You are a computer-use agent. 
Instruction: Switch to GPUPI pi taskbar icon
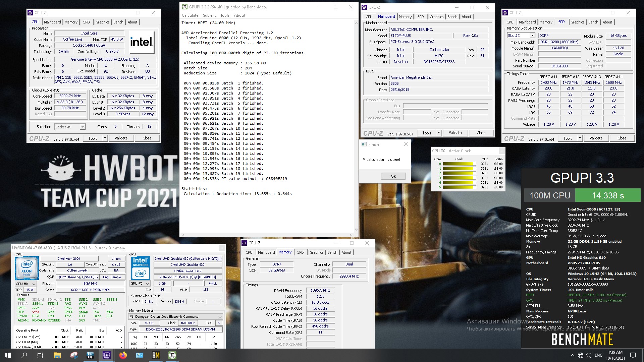tap(172, 355)
